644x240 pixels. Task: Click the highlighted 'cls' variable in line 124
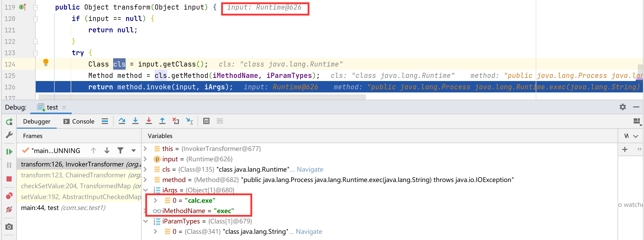119,64
